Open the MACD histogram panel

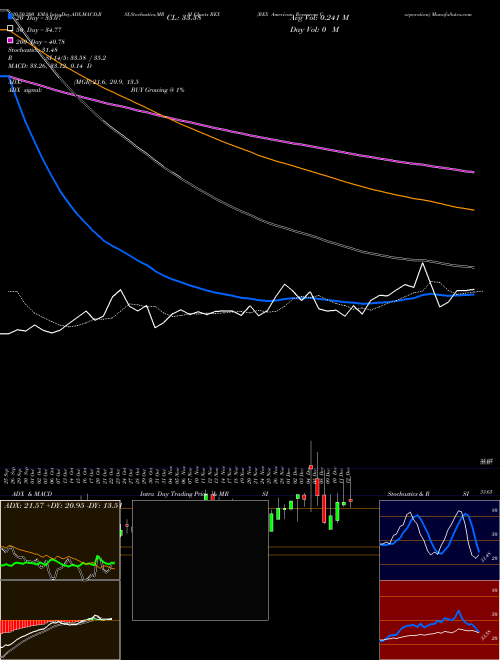coord(60,620)
